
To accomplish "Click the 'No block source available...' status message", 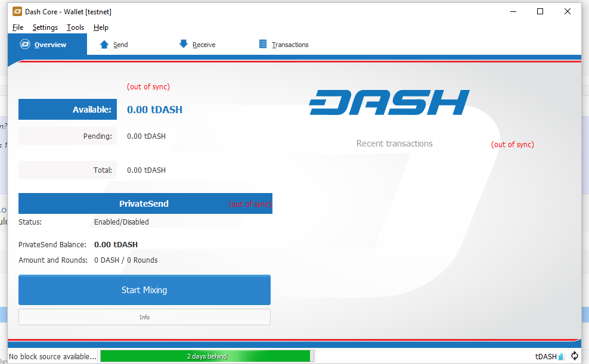I will (52, 356).
